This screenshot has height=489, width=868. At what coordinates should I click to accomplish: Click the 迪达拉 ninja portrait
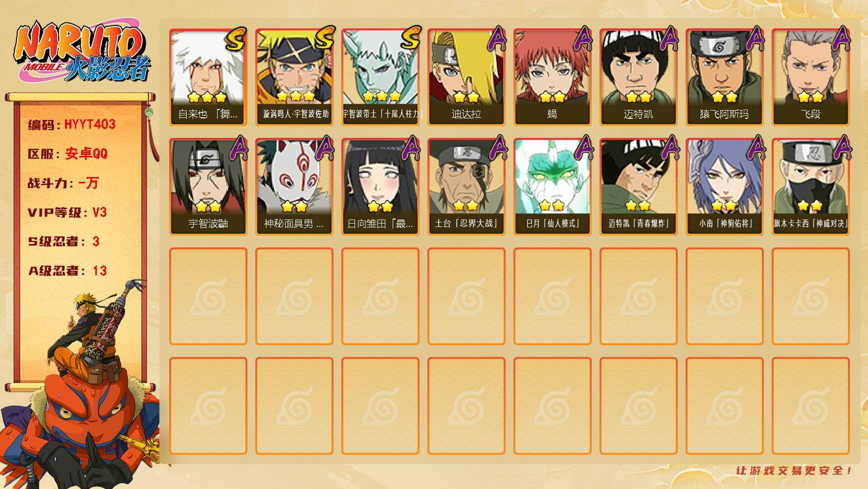[466, 77]
